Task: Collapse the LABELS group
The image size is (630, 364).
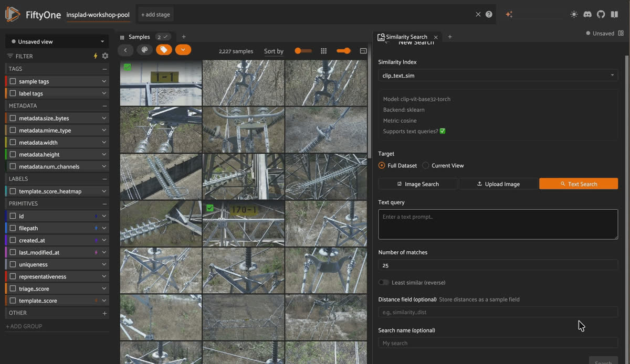Action: (104, 179)
